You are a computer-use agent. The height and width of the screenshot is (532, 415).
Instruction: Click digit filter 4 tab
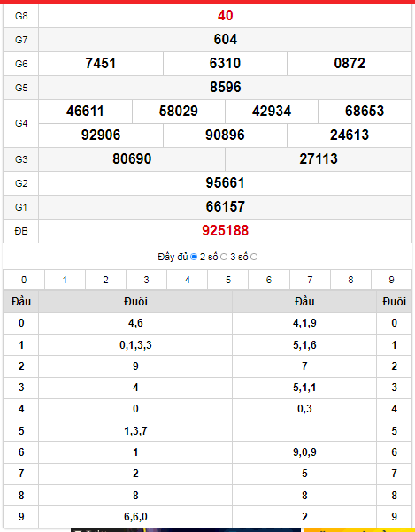(x=188, y=280)
